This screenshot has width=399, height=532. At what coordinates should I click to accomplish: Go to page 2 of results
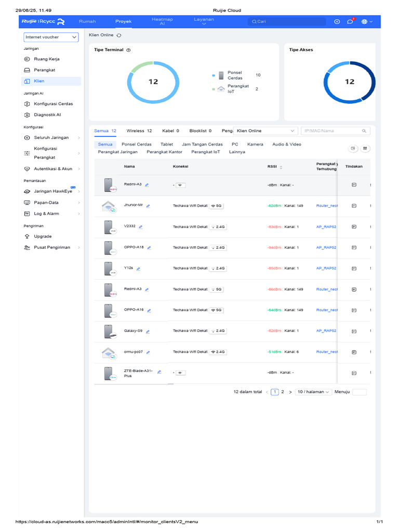[282, 392]
